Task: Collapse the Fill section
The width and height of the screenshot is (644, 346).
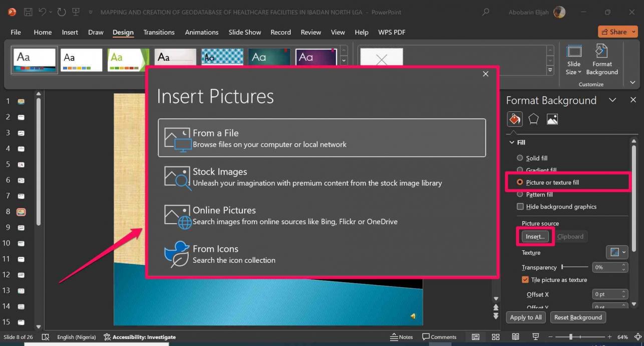Action: (512, 142)
